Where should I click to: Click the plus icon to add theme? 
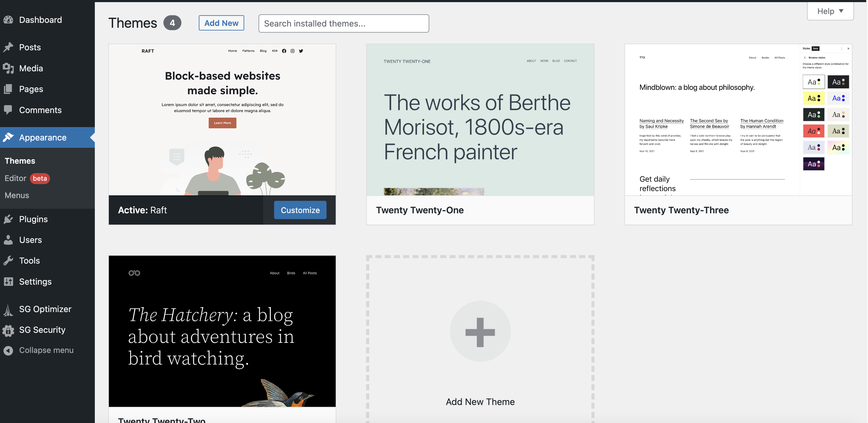click(480, 332)
